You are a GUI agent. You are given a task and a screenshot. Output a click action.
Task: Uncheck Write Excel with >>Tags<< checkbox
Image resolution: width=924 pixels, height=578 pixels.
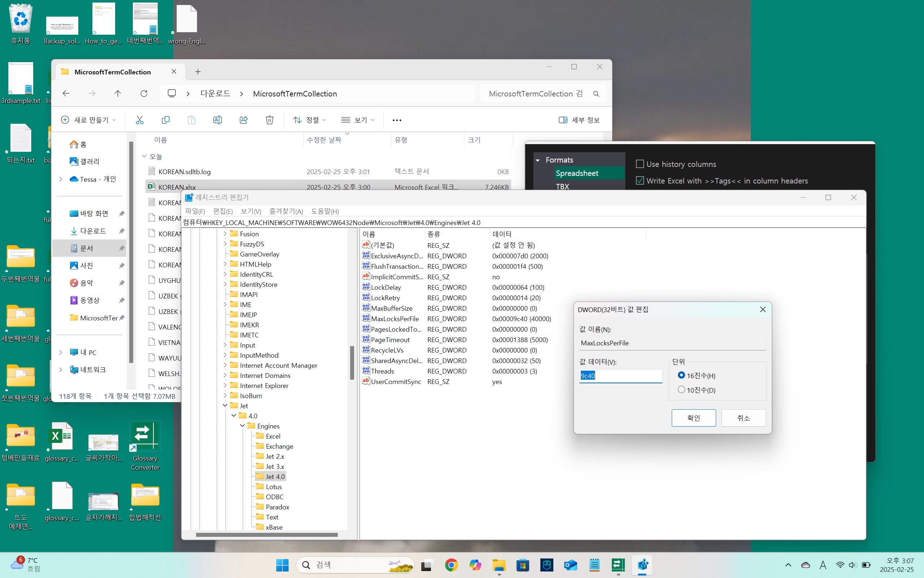[x=640, y=180]
